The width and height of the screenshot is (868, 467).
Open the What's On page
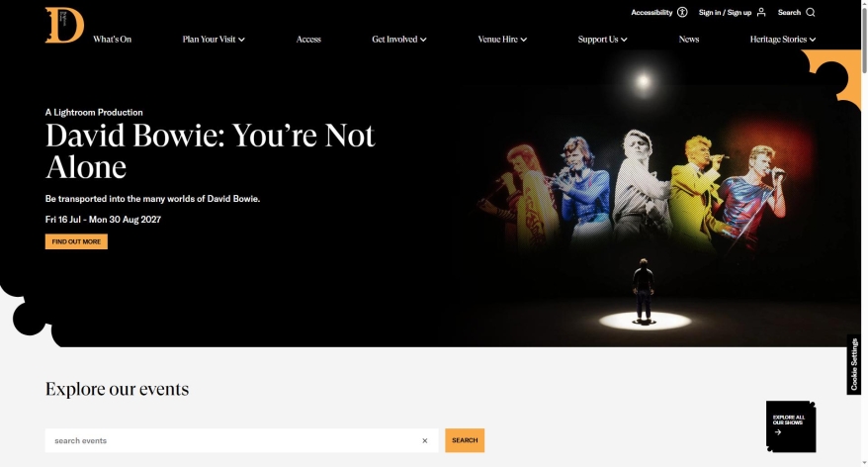tap(113, 40)
